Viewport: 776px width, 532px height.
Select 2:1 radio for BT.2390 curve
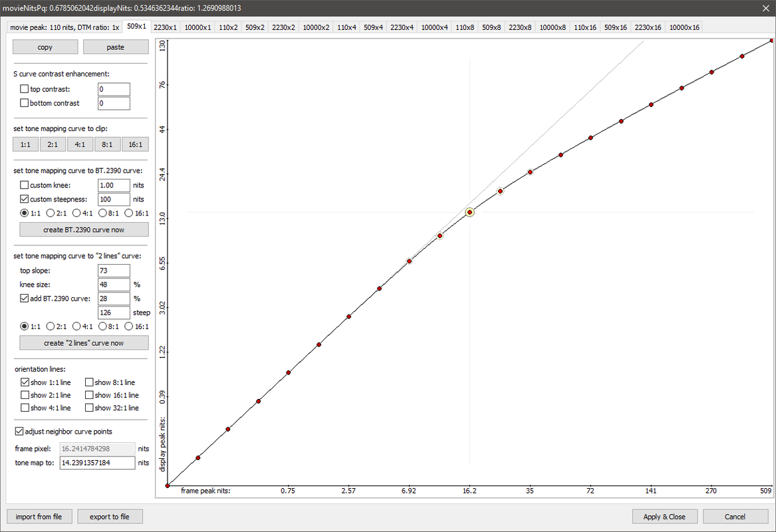pos(51,213)
